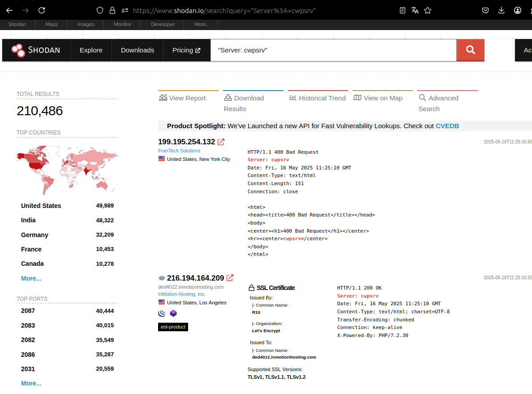Click the padlock site security icon
The image size is (532, 394).
point(112,10)
